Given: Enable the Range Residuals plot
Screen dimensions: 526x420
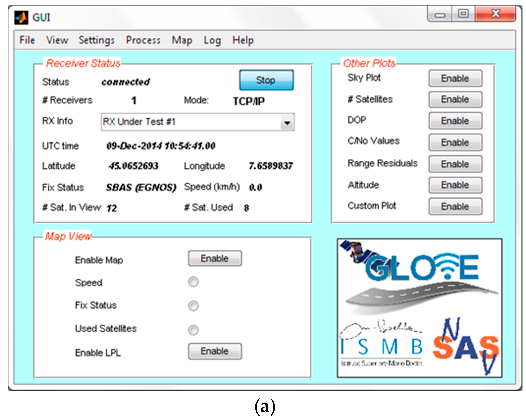Looking at the screenshot, I should (455, 164).
